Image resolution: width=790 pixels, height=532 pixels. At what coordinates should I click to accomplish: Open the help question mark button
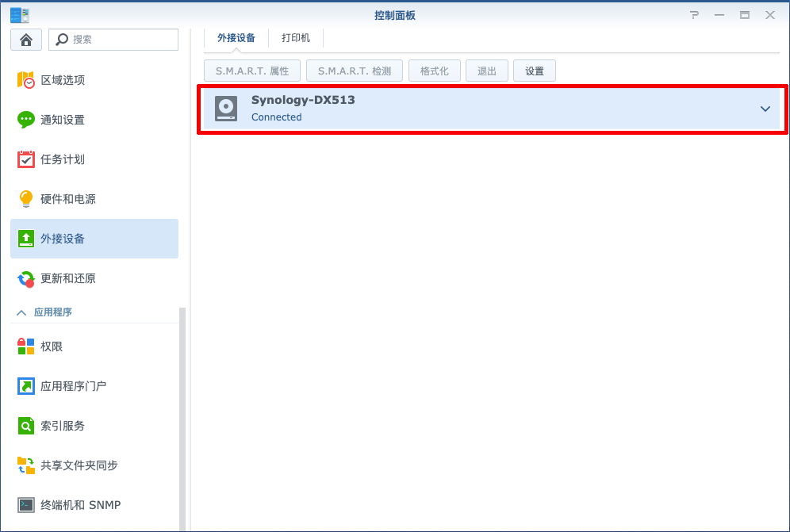pyautogui.click(x=695, y=15)
